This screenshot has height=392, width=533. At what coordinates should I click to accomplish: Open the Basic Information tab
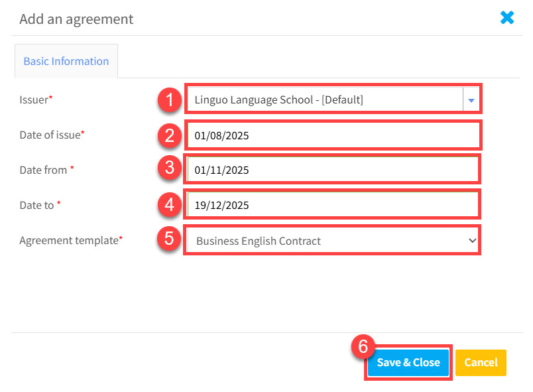(66, 61)
